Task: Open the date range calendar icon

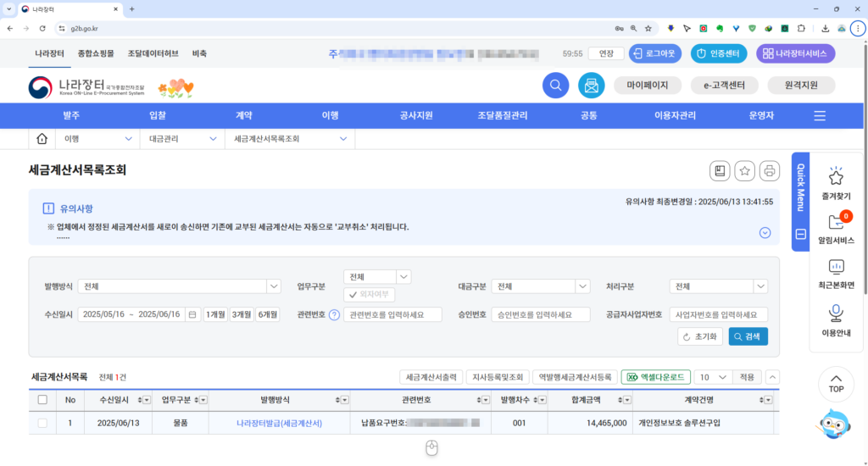Action: tap(192, 314)
